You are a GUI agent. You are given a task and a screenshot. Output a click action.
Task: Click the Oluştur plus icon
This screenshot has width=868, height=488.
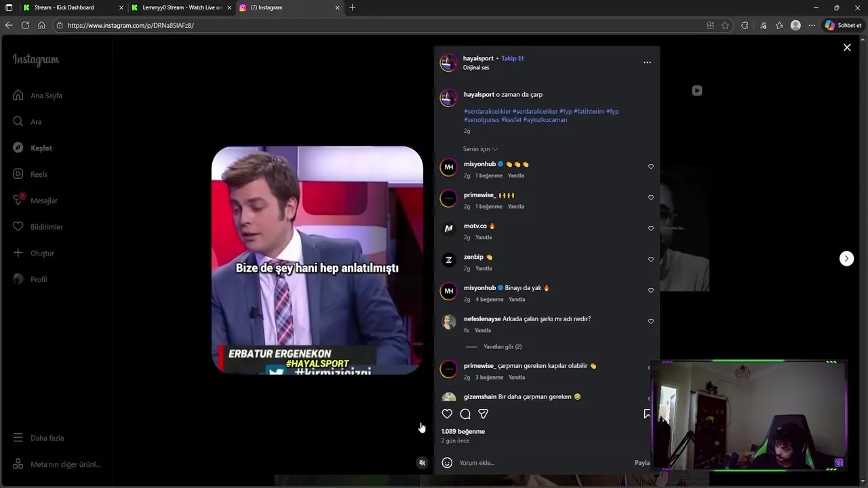tap(18, 253)
